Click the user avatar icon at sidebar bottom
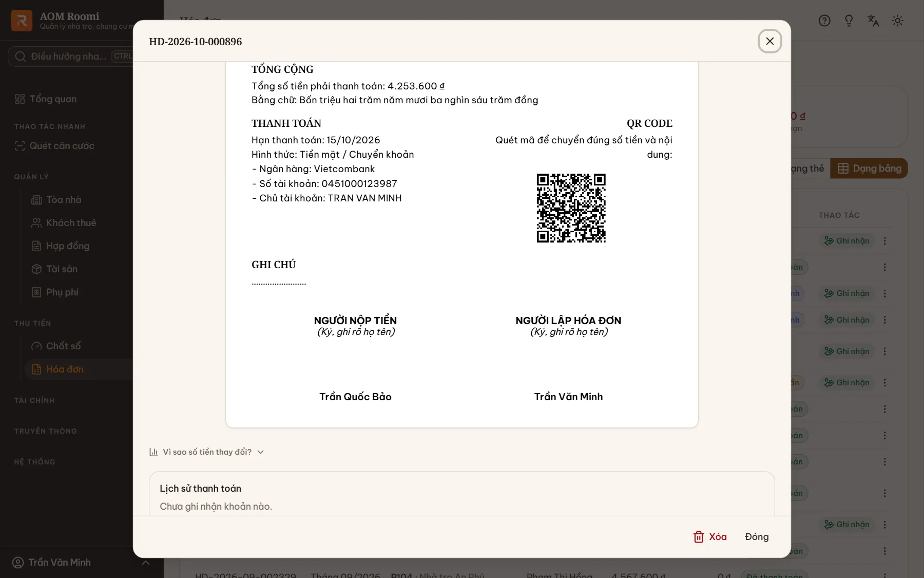The height and width of the screenshot is (578, 924). pos(18,563)
